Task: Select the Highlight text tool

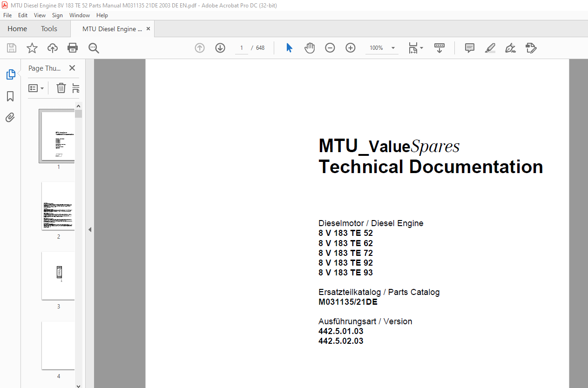Action: point(490,48)
